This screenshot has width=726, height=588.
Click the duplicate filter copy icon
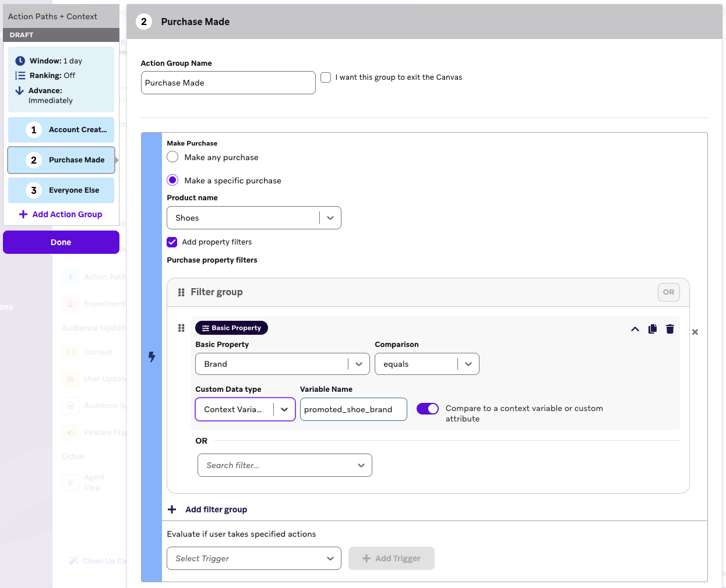(653, 329)
